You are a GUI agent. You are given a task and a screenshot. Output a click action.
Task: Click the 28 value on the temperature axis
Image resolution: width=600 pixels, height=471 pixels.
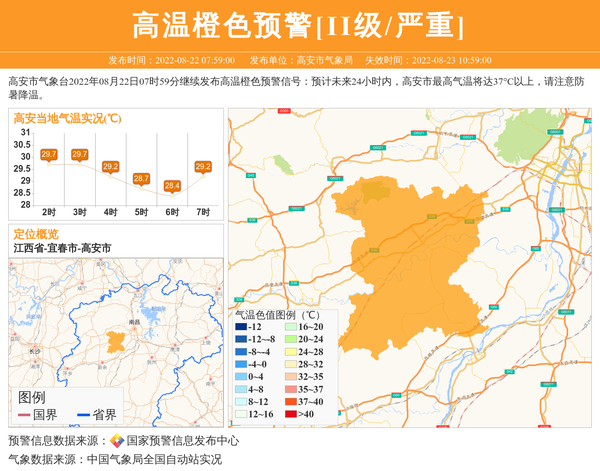point(26,205)
